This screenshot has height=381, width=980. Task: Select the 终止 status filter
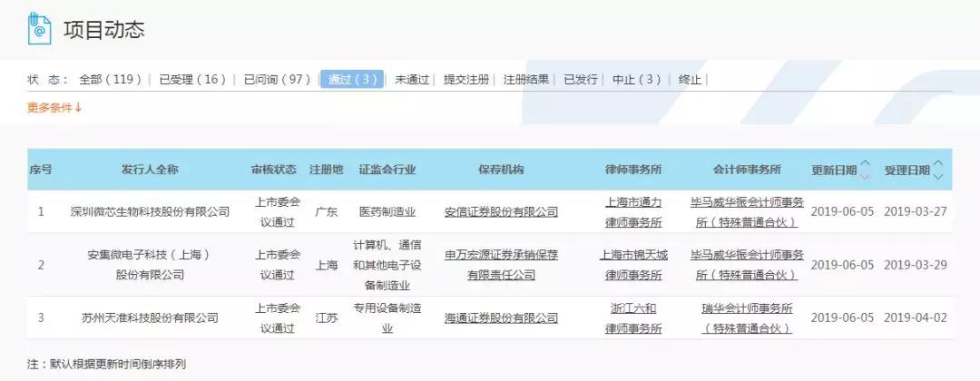coord(690,80)
